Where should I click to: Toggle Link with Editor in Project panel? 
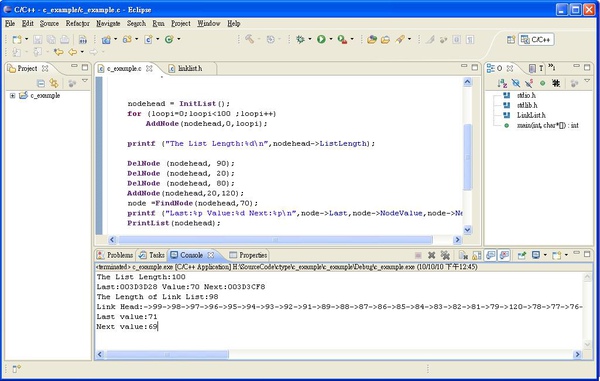(x=54, y=83)
